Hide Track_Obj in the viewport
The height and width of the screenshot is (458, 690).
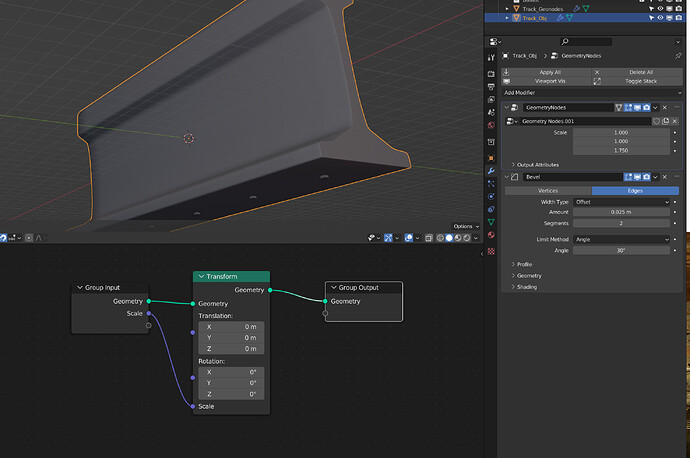[x=661, y=18]
